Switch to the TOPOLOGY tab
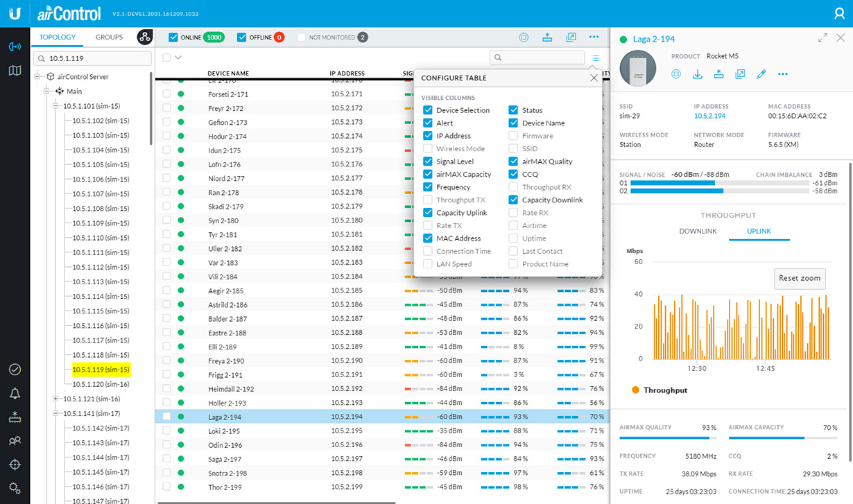This screenshot has width=853, height=504. tap(58, 37)
